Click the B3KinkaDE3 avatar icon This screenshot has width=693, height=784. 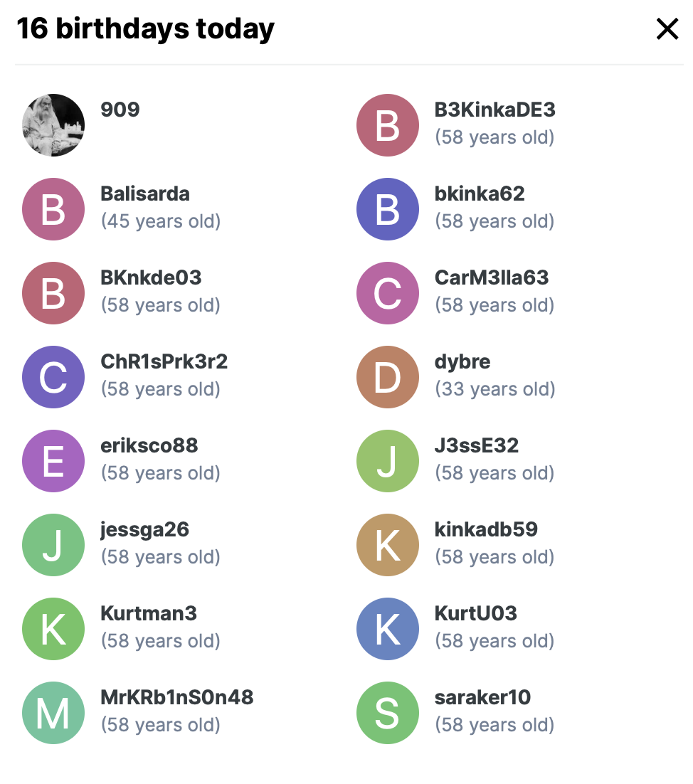tap(387, 125)
